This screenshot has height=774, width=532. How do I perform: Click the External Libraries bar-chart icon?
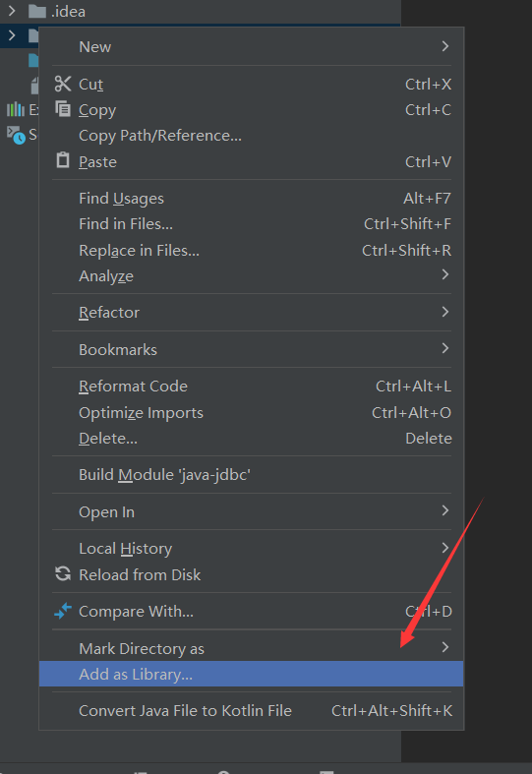[x=16, y=109]
